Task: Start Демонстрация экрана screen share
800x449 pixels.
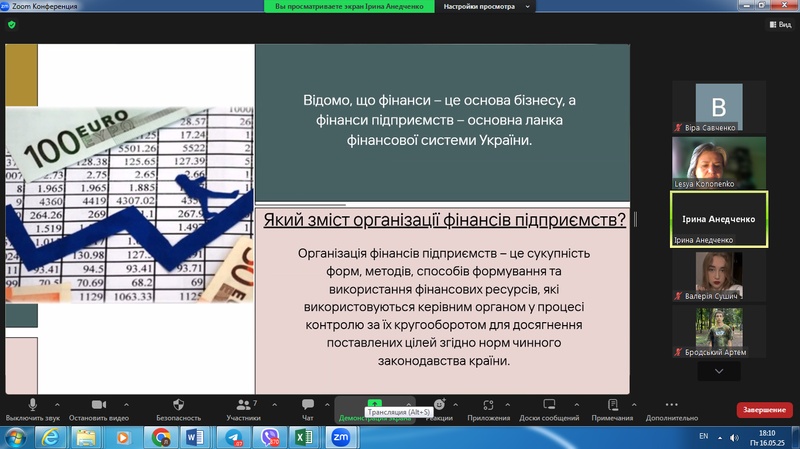Action: pyautogui.click(x=374, y=410)
